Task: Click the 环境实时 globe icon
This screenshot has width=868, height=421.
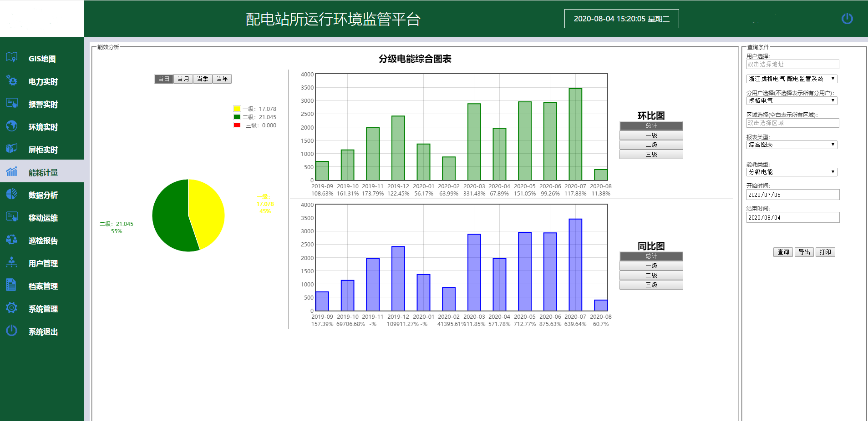Action: point(12,126)
